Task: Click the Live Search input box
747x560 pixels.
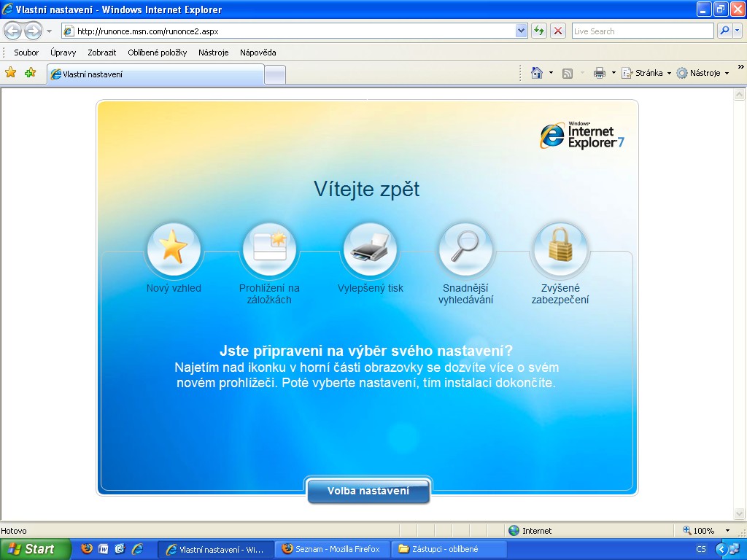Action: coord(642,31)
